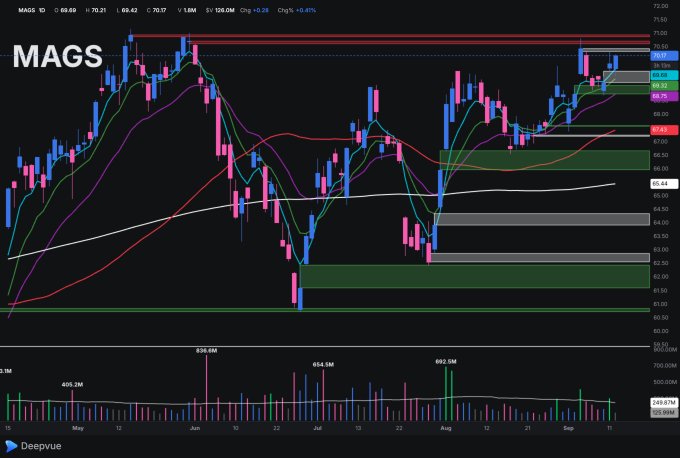Select the MAGS symbol in the chart header
The width and height of the screenshot is (680, 458).
click(x=26, y=10)
